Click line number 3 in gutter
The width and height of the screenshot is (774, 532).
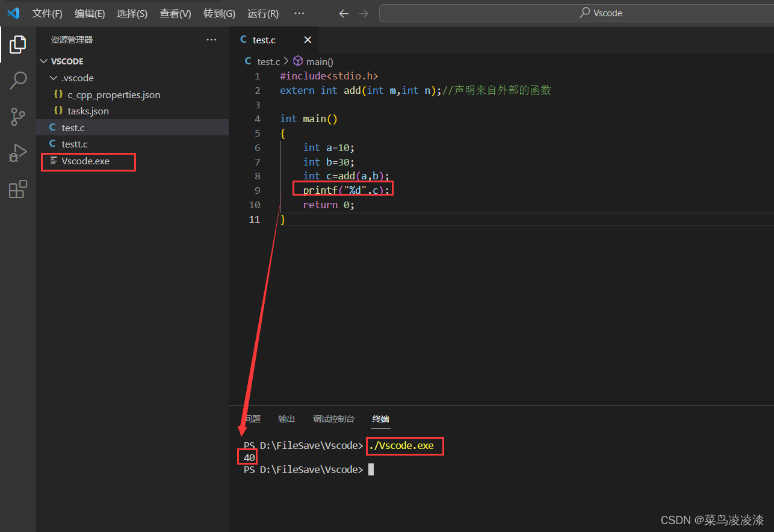point(258,105)
